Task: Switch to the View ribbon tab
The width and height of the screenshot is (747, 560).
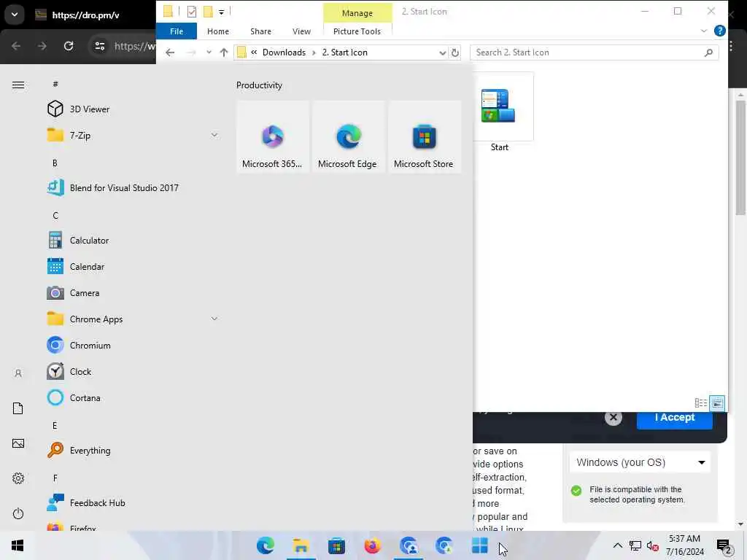Action: (x=301, y=31)
